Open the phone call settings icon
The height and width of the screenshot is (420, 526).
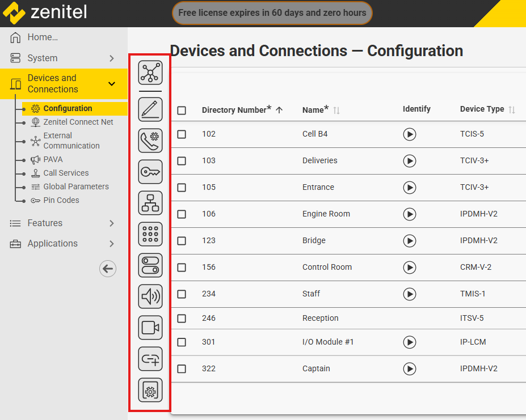150,141
